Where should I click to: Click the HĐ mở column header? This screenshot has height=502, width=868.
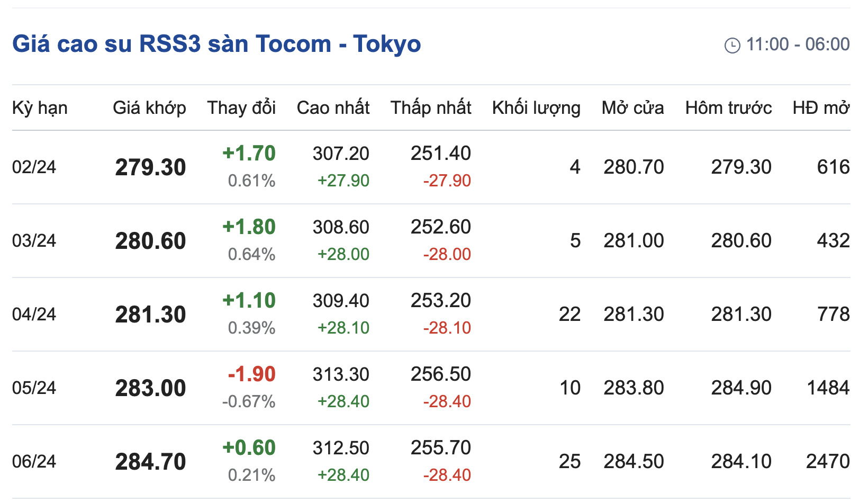821,108
